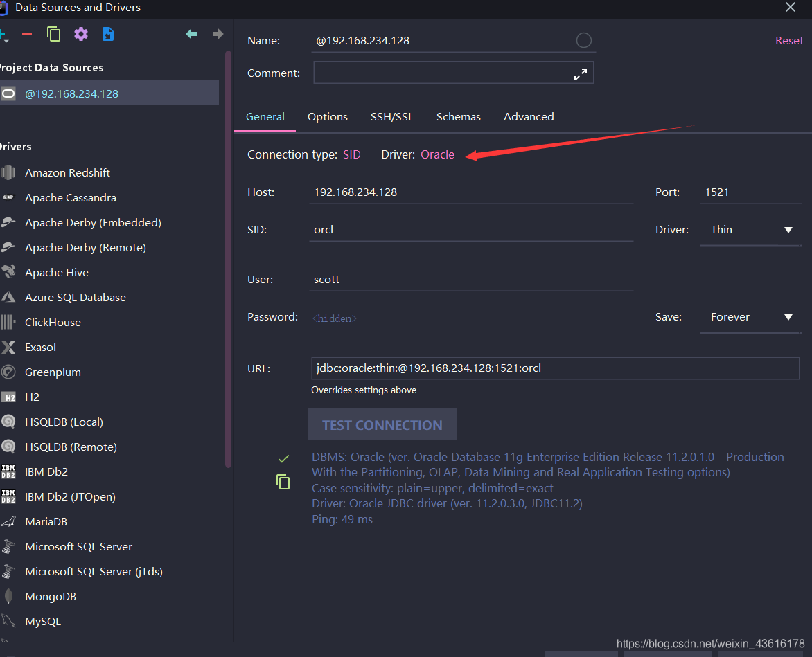Click the HSQLDB (Local) icon
Image resolution: width=812 pixels, height=657 pixels.
click(8, 422)
